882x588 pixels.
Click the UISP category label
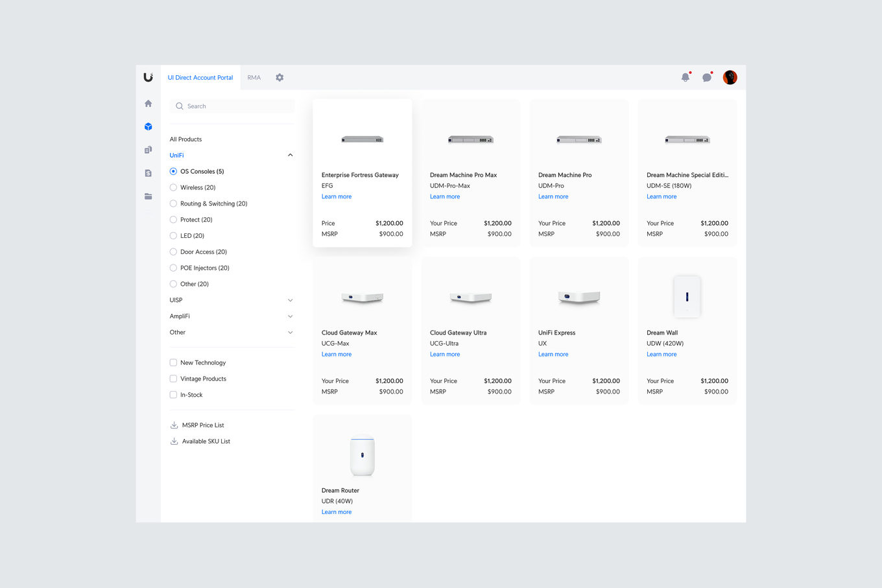[176, 300]
